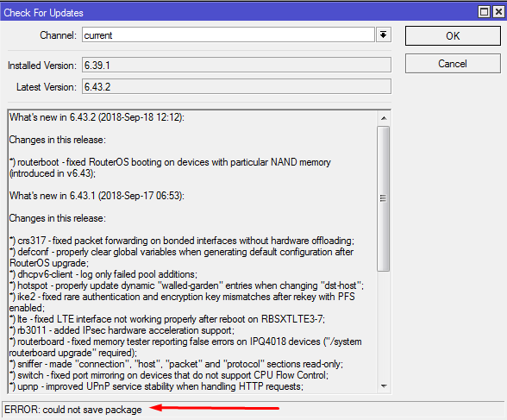
Task: Open the Channel dropdown arrow
Action: coord(384,34)
